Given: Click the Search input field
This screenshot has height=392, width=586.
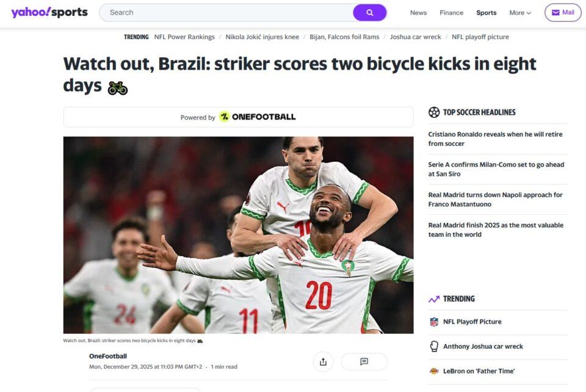Looking at the screenshot, I should pos(226,13).
